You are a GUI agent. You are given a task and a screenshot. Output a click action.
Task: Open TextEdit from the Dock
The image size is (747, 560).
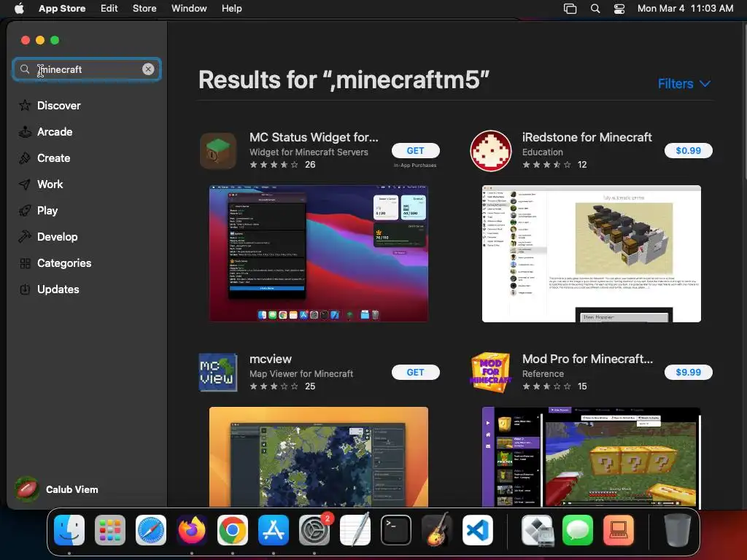pyautogui.click(x=355, y=529)
